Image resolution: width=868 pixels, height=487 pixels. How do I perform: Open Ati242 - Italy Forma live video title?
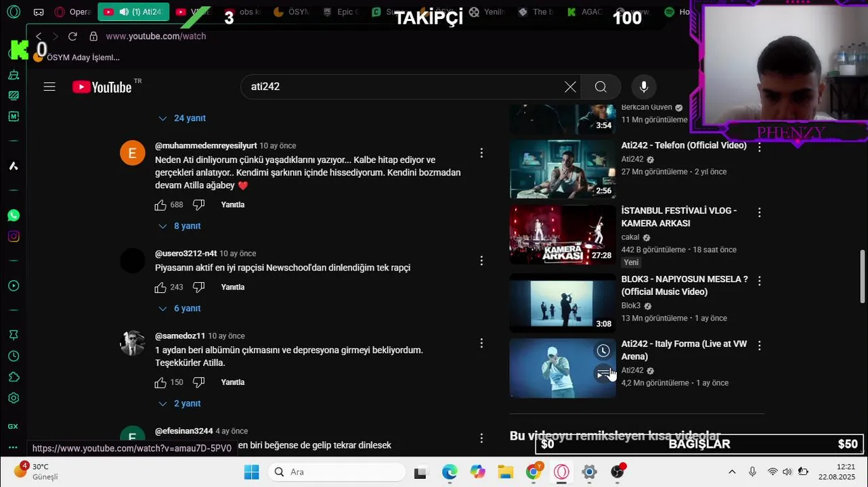(x=684, y=350)
